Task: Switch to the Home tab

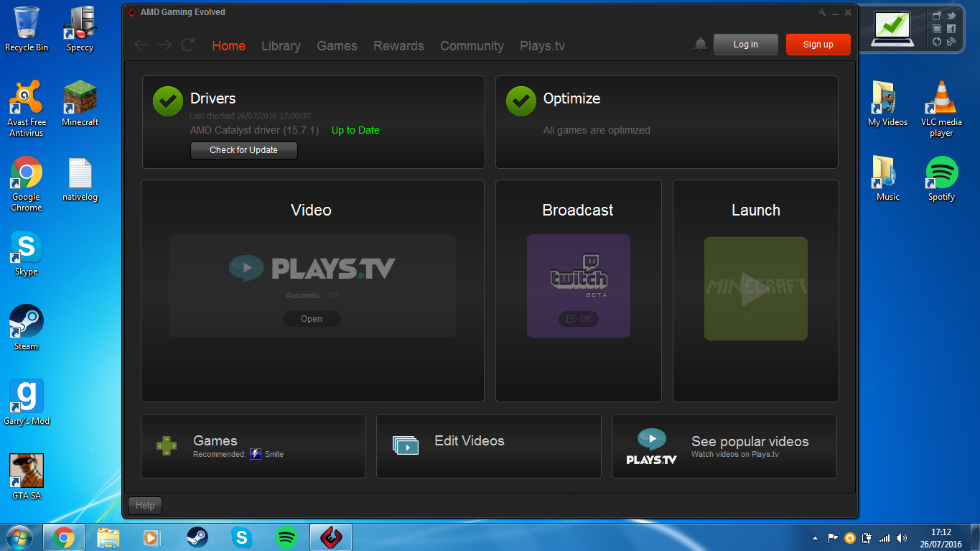Action: pyautogui.click(x=229, y=45)
